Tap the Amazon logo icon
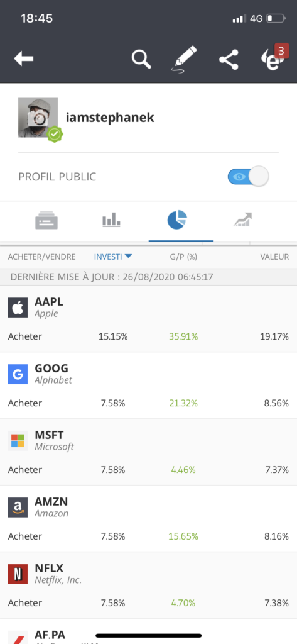Image resolution: width=297 pixels, height=644 pixels. [x=18, y=508]
